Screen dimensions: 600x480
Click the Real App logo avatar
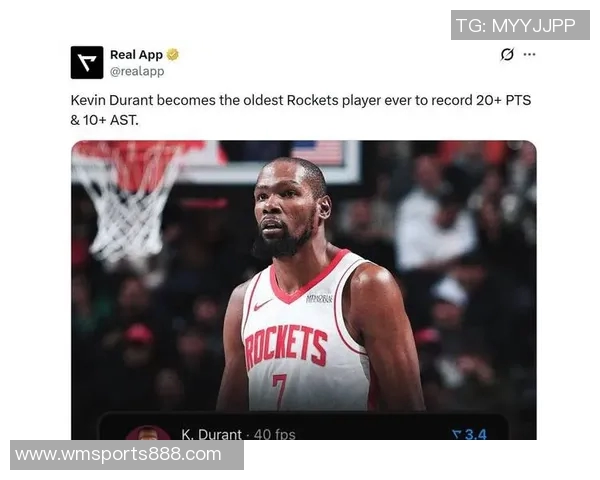point(87,62)
